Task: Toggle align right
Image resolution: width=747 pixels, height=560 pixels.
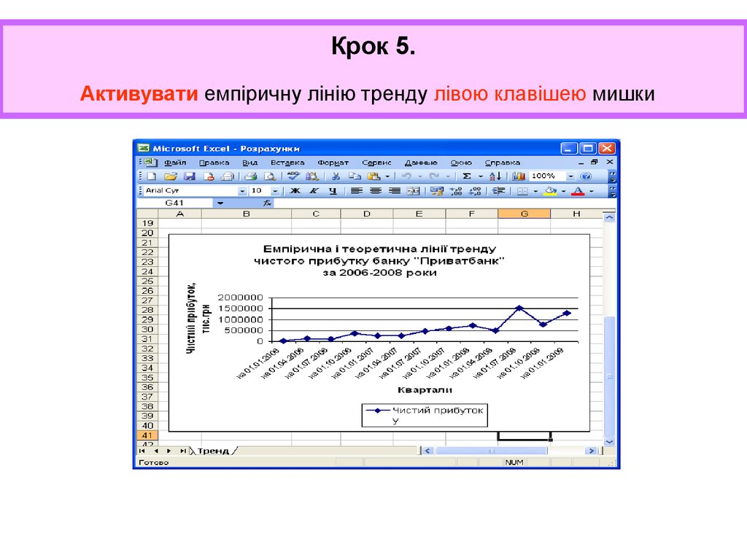Action: point(395,191)
